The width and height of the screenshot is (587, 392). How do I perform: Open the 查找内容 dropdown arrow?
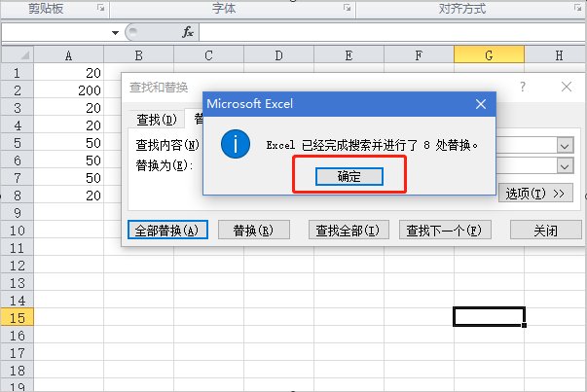565,145
